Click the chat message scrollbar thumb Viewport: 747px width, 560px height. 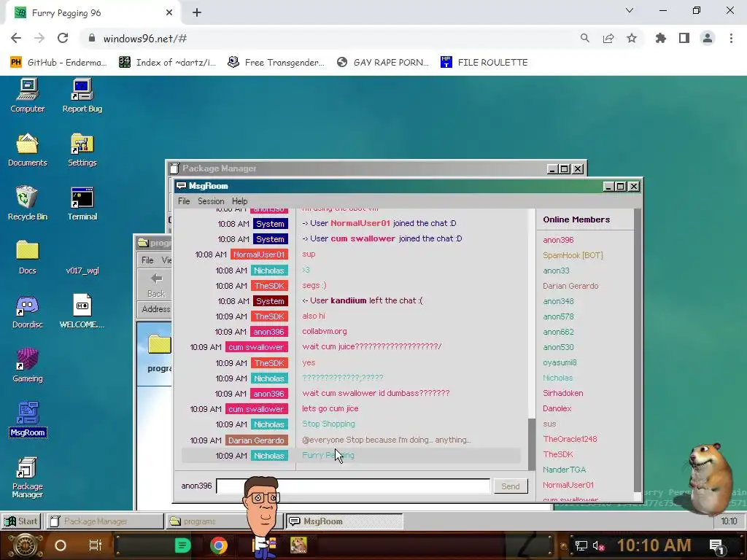point(532,444)
